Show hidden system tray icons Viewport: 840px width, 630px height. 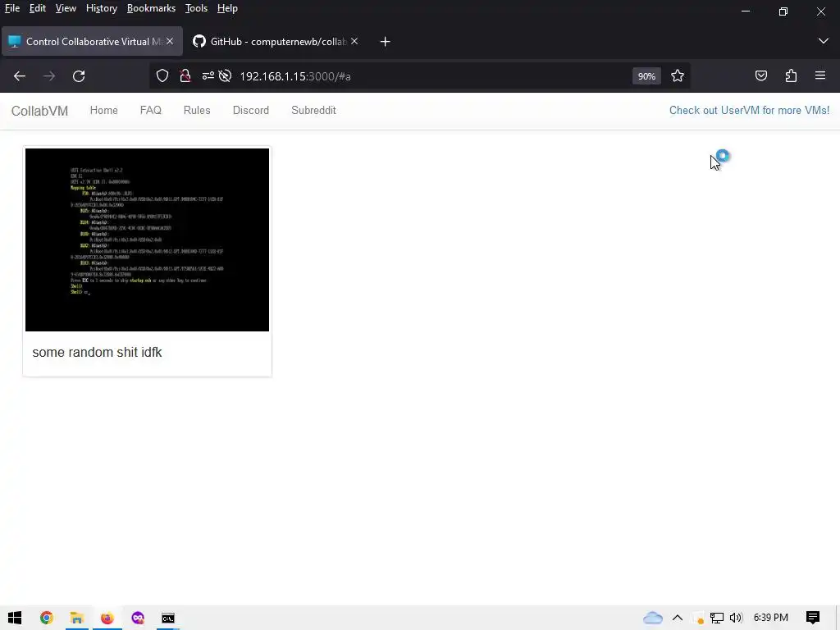677,618
